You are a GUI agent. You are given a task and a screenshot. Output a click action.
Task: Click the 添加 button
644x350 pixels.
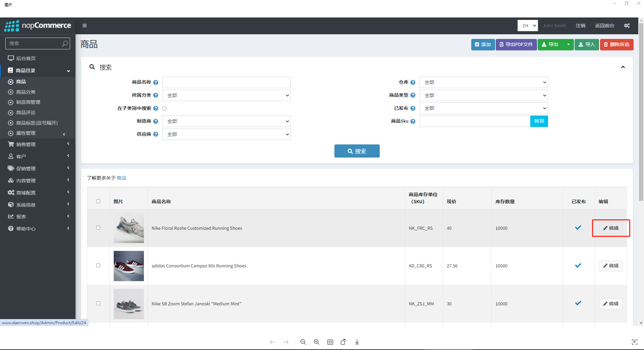483,44
